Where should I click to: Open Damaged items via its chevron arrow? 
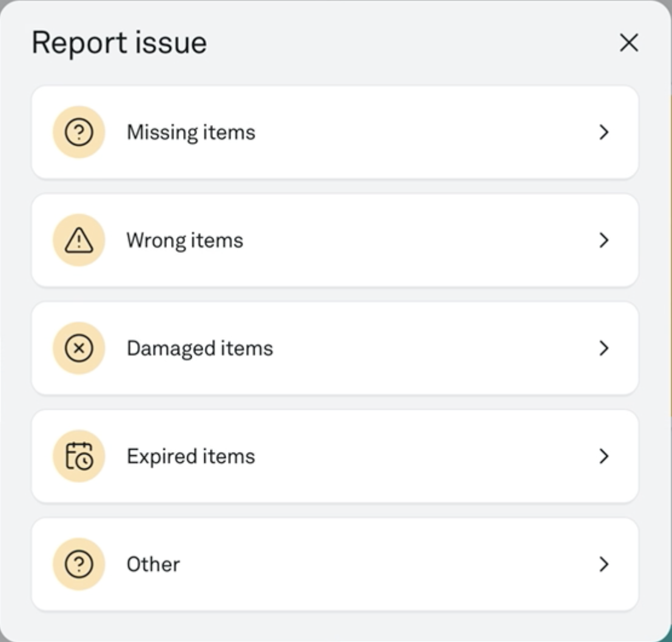[604, 348]
